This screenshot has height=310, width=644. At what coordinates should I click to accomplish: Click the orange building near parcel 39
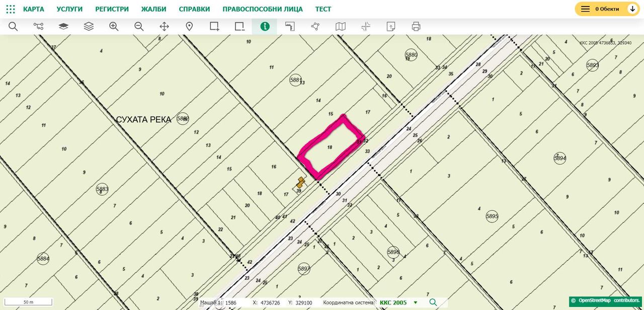click(x=300, y=182)
